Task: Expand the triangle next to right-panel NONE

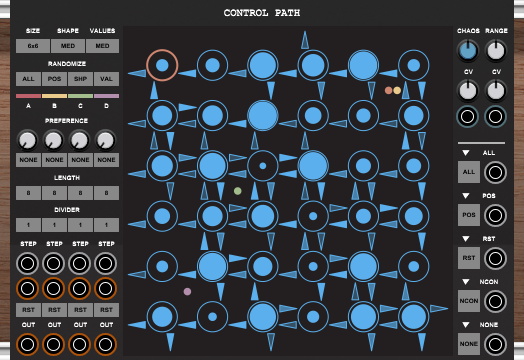Action: coord(466,325)
